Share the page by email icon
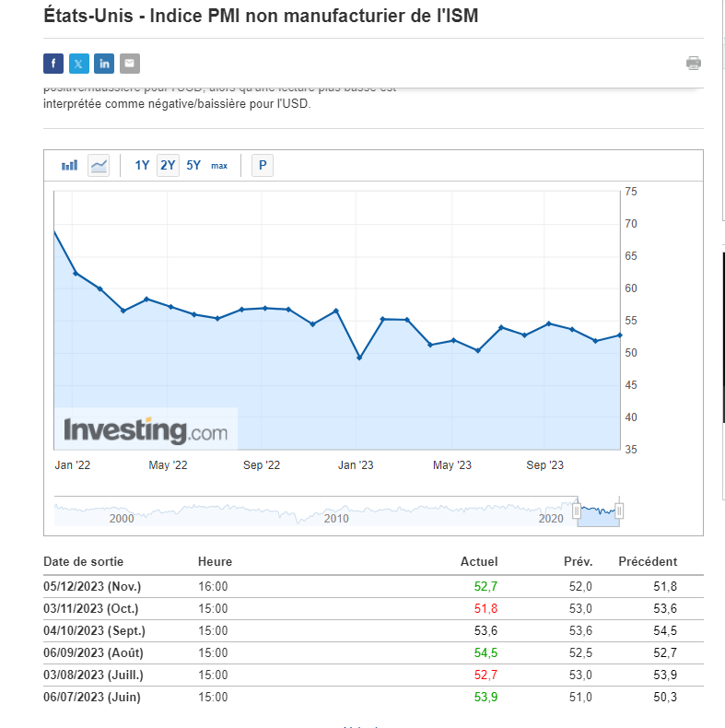725x728 pixels. 130,64
